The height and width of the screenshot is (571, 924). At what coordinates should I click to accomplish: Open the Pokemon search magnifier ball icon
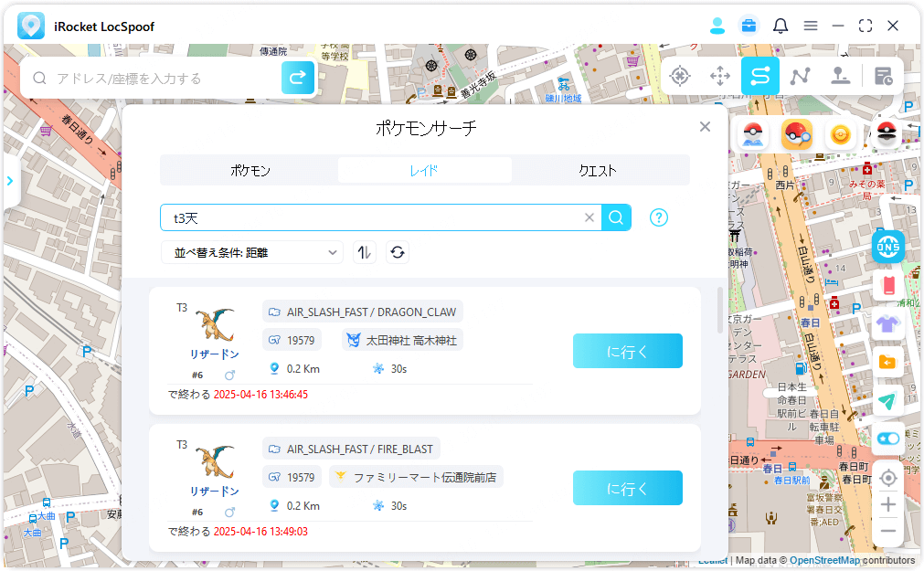click(x=797, y=135)
